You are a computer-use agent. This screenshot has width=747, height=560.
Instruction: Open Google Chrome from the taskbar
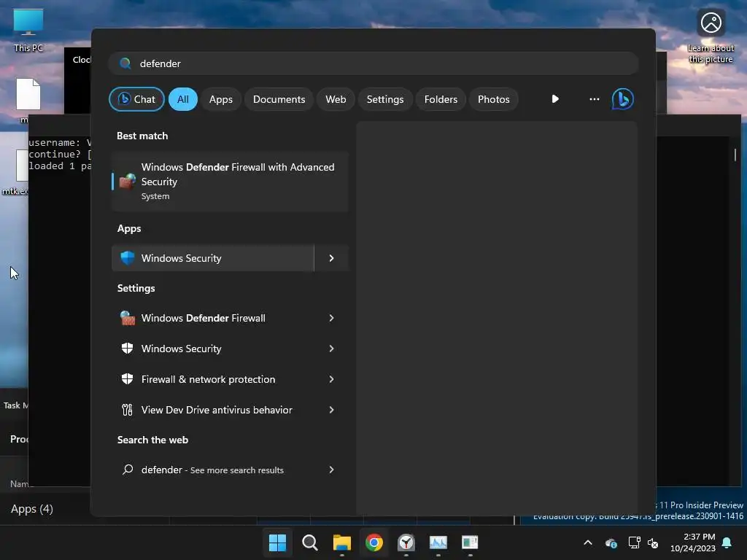374,542
